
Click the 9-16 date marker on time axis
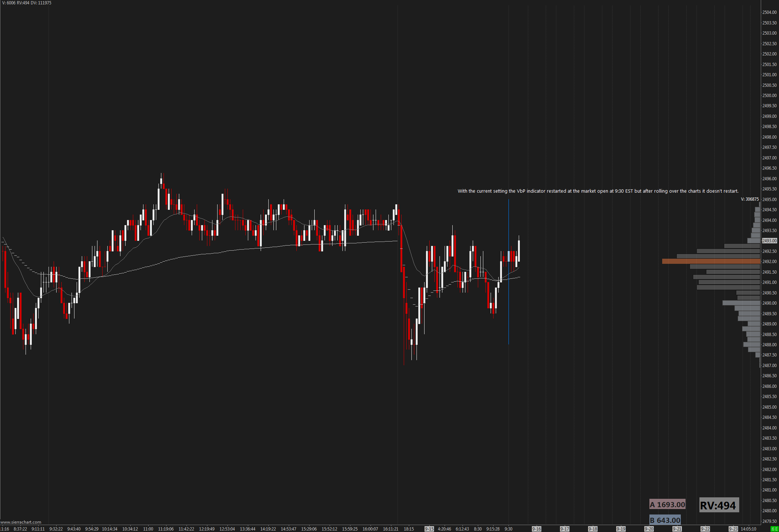pos(536,529)
